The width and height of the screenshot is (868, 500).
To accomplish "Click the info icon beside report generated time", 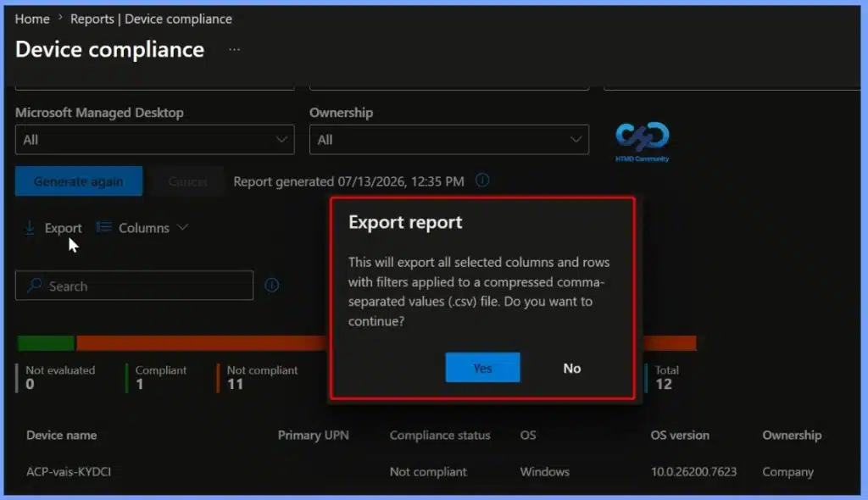I will tap(482, 181).
